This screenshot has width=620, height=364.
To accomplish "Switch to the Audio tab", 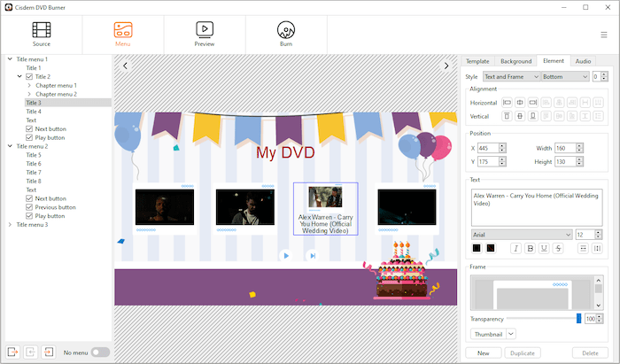I will 583,61.
